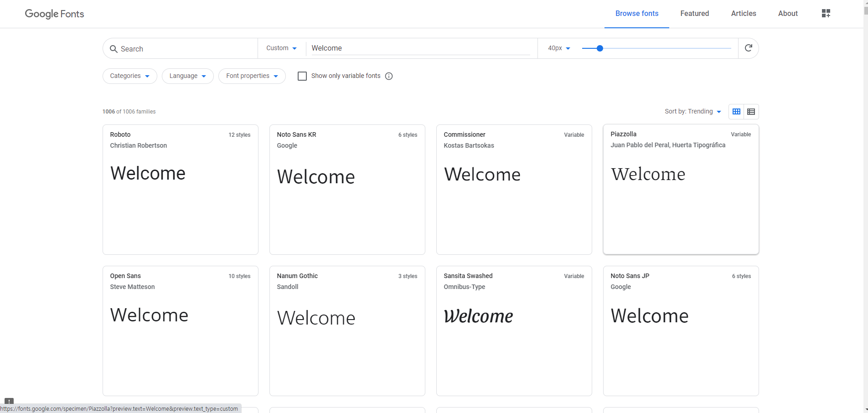The image size is (868, 413).
Task: Click the Omnibus-Type designer name
Action: coord(464,287)
